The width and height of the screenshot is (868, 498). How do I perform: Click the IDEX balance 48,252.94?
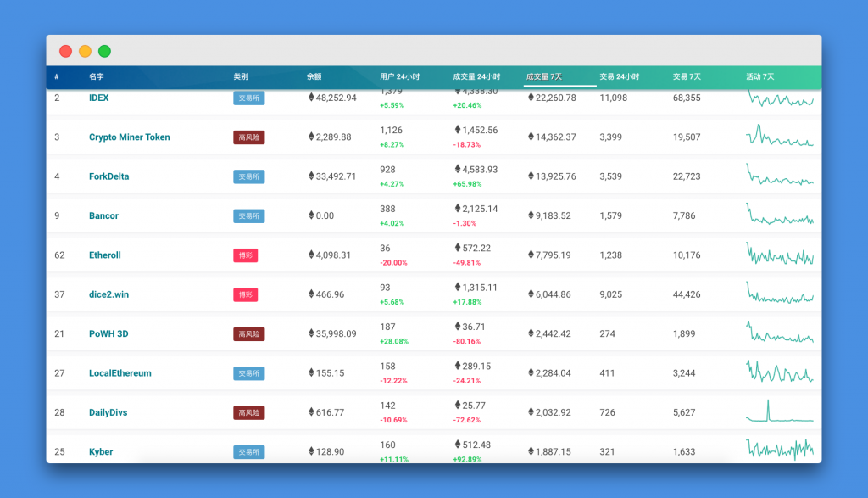[x=332, y=98]
